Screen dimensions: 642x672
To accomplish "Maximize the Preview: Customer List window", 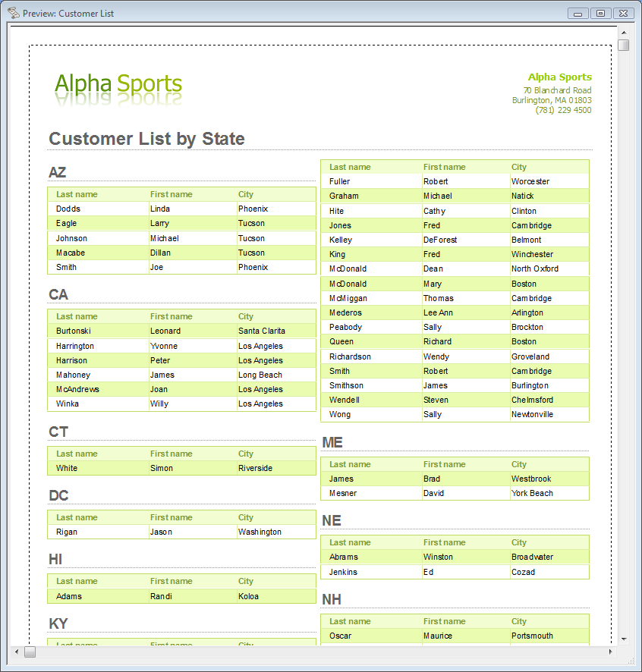I will coord(600,14).
